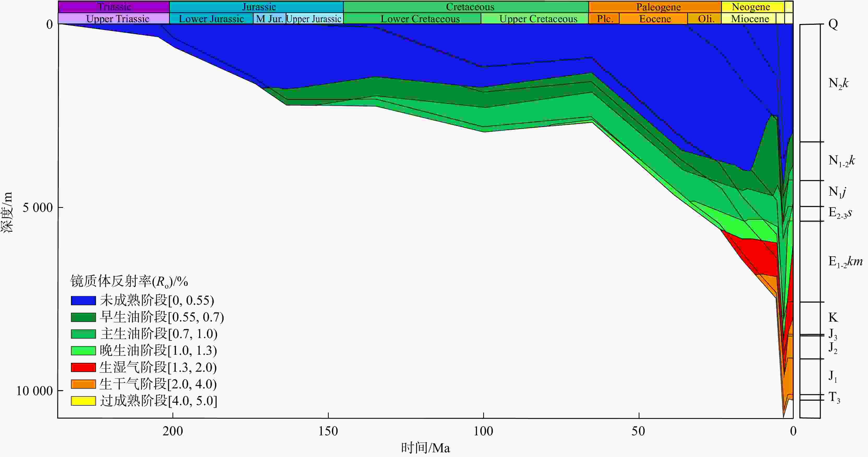Image resolution: width=868 pixels, height=457 pixels.
Task: Select the Miocene epoch cell
Action: click(x=750, y=19)
